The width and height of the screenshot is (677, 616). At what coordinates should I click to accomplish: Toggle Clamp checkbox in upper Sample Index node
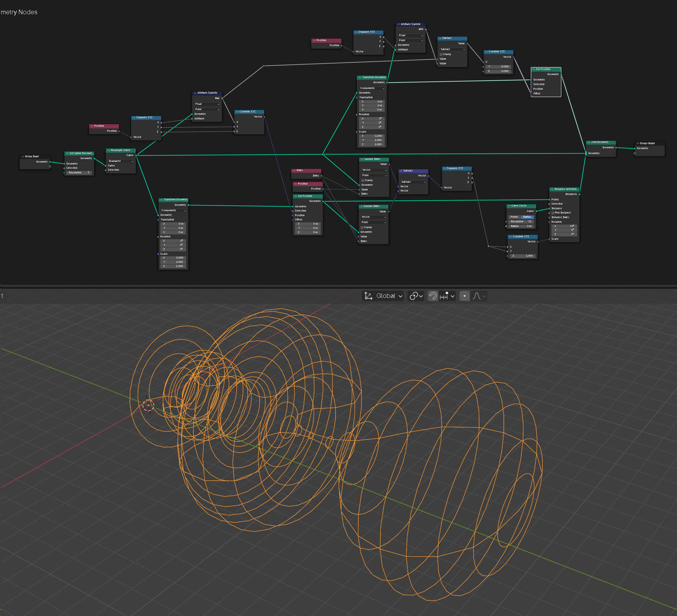363,180
